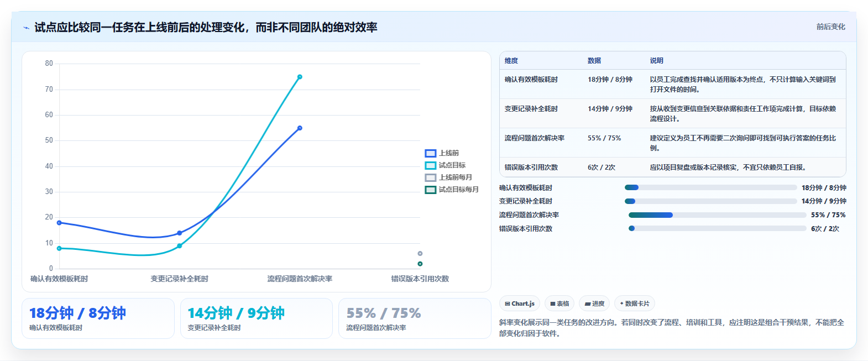
Task: Click the 上线前 data point at value 18
Action: [59, 223]
